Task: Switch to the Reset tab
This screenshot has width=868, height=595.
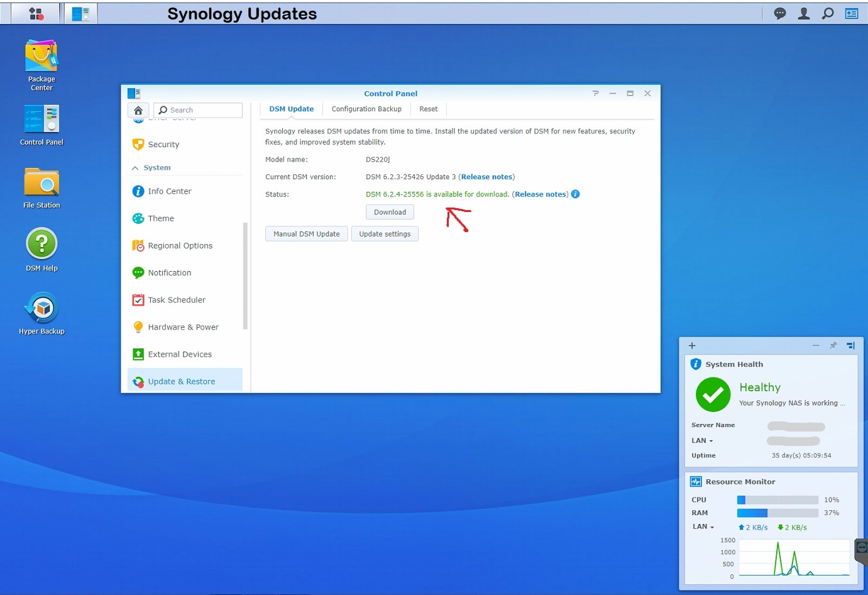Action: pyautogui.click(x=429, y=109)
